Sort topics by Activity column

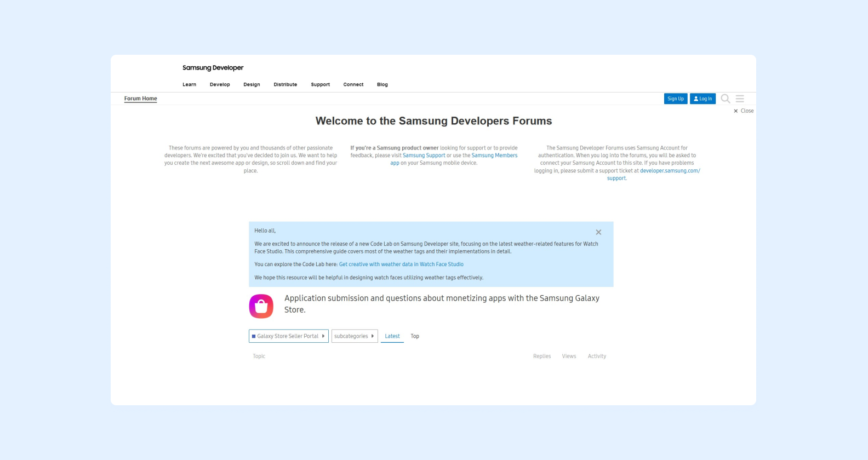point(597,356)
